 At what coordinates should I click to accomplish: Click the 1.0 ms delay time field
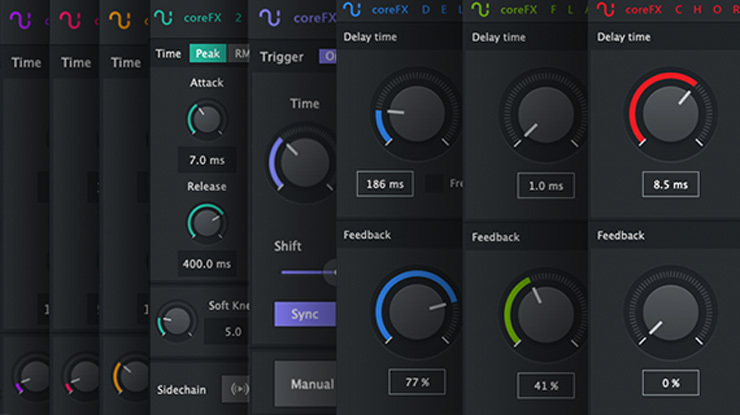click(546, 186)
